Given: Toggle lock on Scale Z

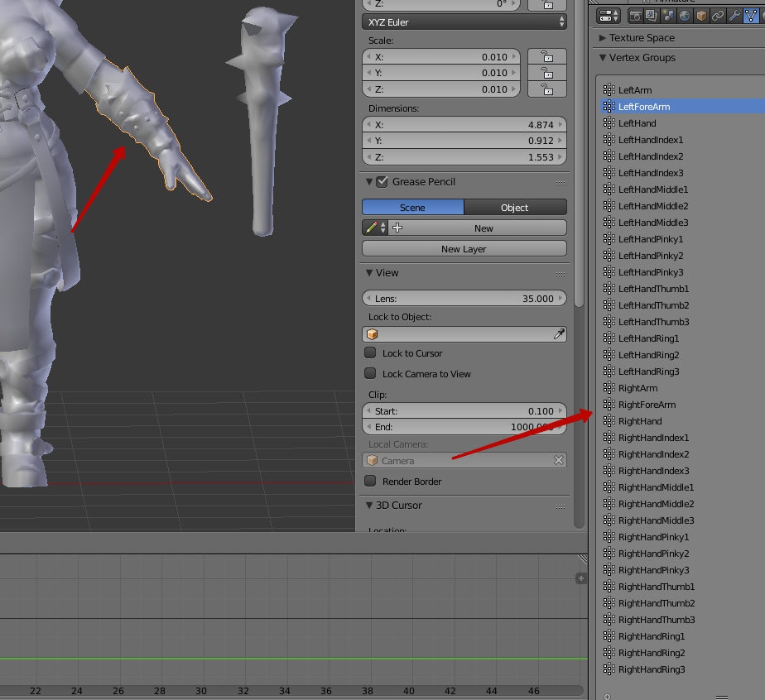Looking at the screenshot, I should (547, 89).
